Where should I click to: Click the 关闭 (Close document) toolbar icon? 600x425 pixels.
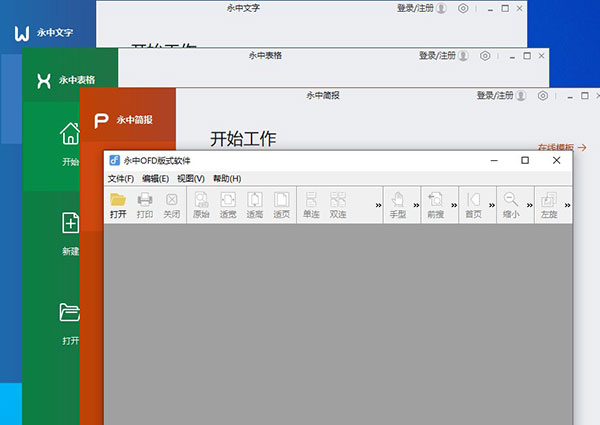coord(171,204)
